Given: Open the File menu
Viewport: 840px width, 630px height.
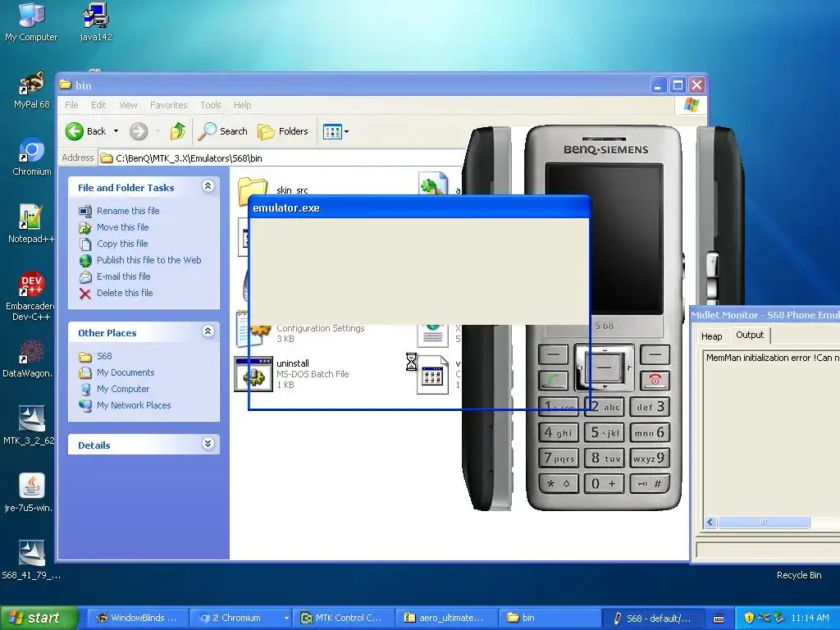Looking at the screenshot, I should (71, 105).
